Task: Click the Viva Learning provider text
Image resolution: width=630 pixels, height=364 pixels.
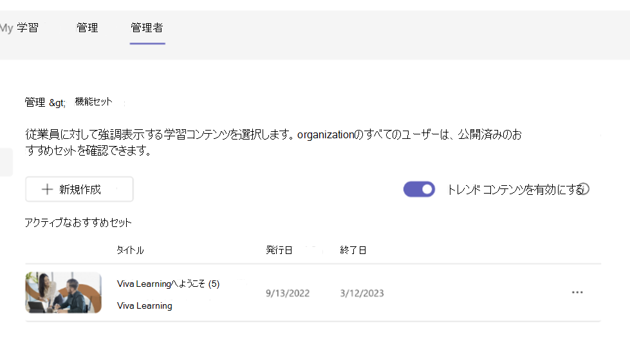Action: pyautogui.click(x=145, y=306)
